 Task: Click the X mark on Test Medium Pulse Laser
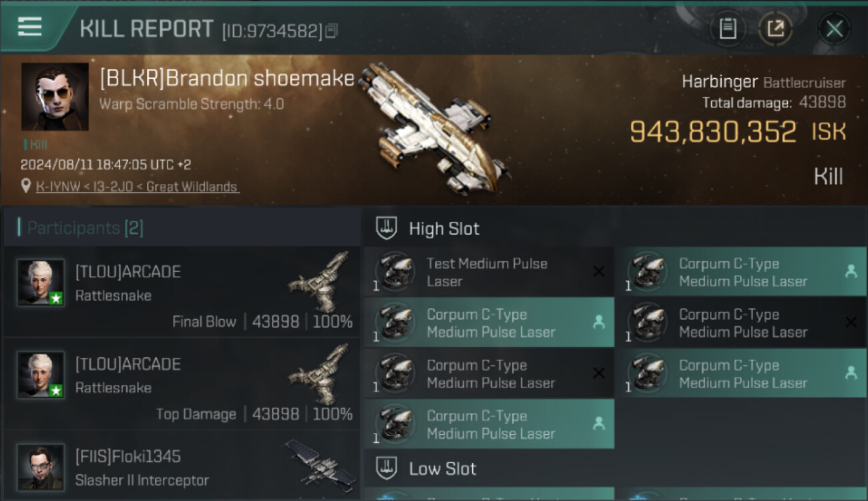599,271
